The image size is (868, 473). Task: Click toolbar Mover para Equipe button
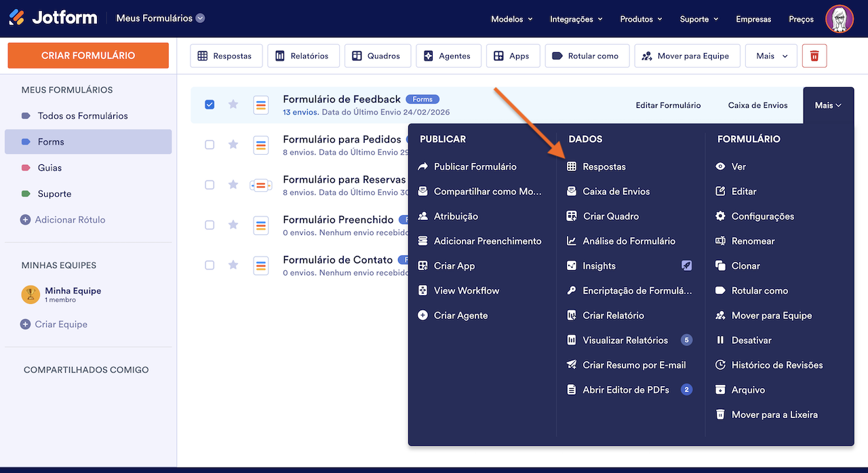(x=687, y=56)
